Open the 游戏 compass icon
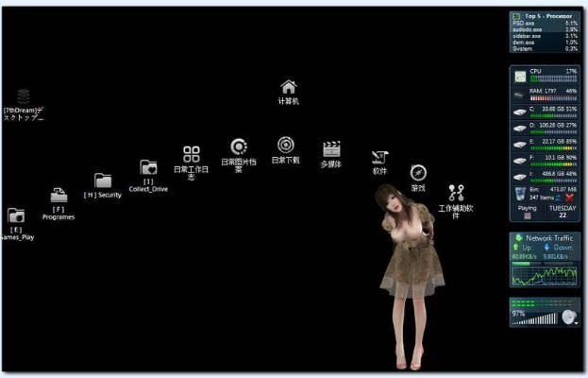Screen dimensions: 588x378 point(418,172)
